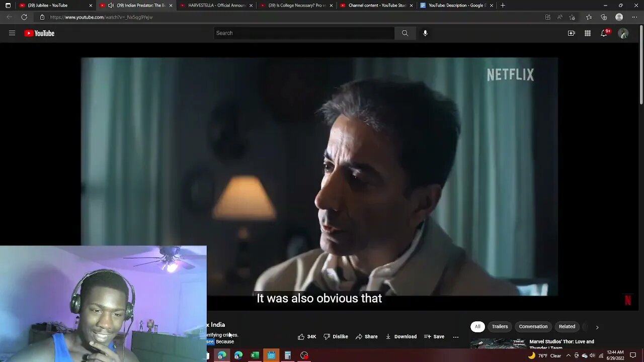This screenshot has height=362, width=644.
Task: Expand the hidden system tray icons
Action: 569,355
